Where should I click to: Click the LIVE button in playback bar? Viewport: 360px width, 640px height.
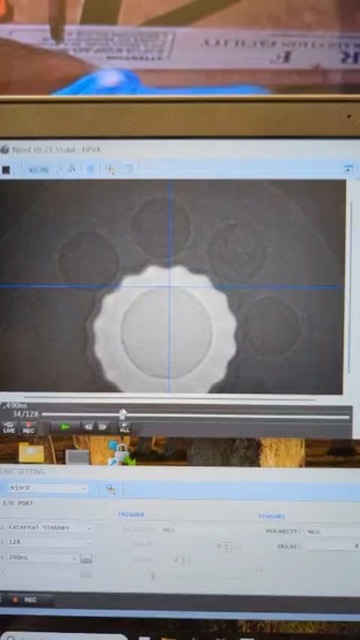9,427
